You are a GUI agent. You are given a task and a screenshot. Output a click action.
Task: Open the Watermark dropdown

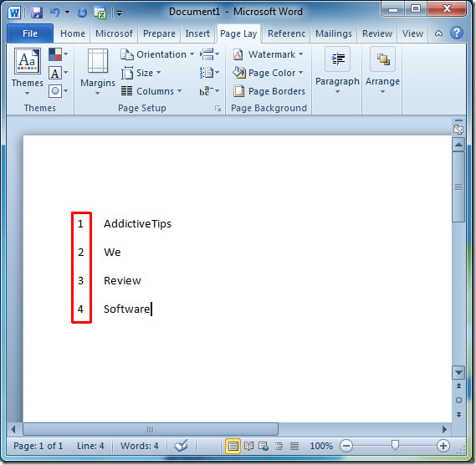[268, 54]
